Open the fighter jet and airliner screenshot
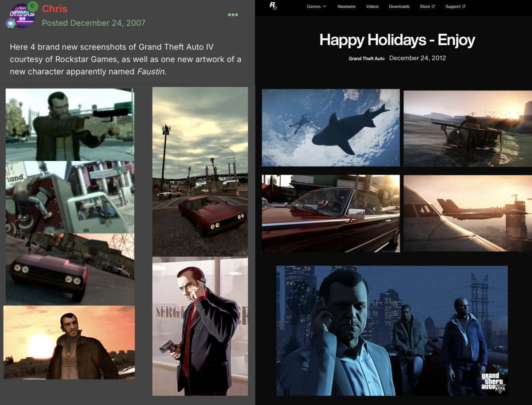The width and height of the screenshot is (532, 405). tap(468, 214)
